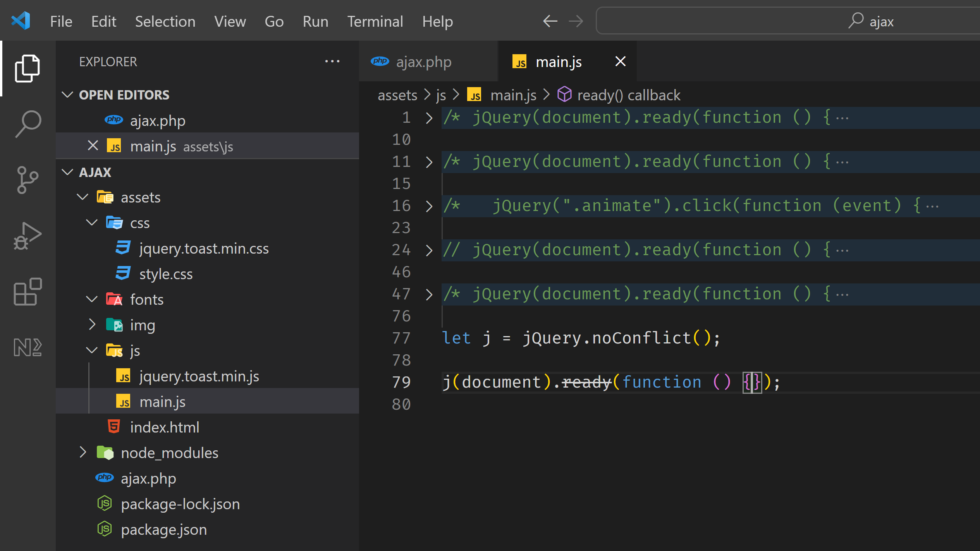
Task: Click the JS icon in breadcrumb
Action: [x=475, y=94]
